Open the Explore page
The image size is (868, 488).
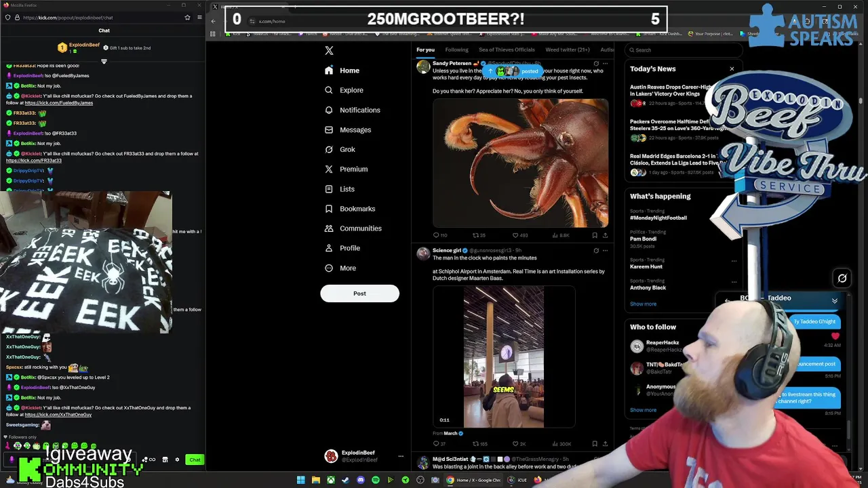click(344, 90)
